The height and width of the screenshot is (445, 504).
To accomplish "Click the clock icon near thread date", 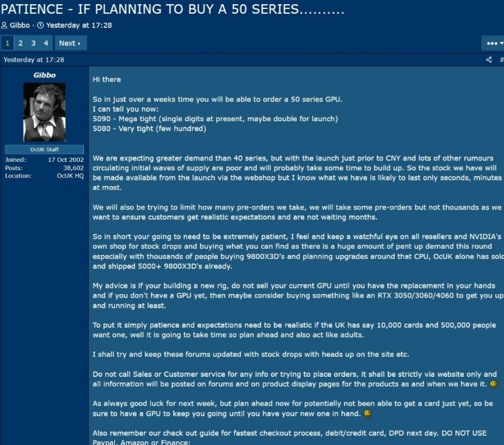I will point(41,25).
